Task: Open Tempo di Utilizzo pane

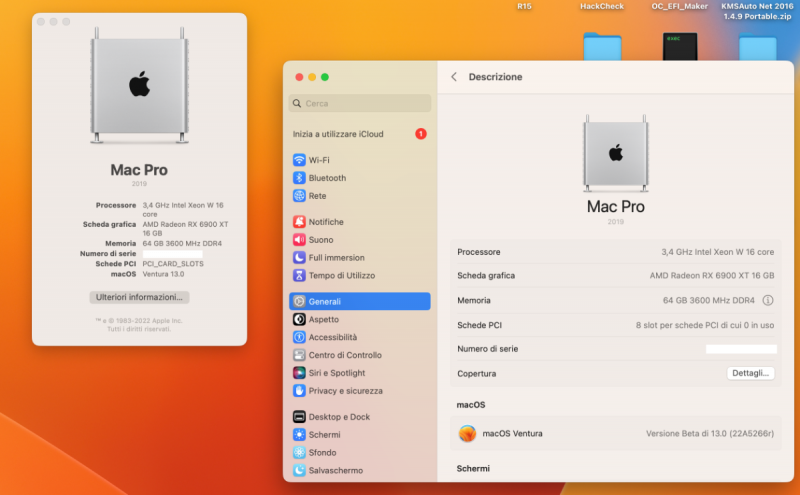Action: (x=341, y=275)
